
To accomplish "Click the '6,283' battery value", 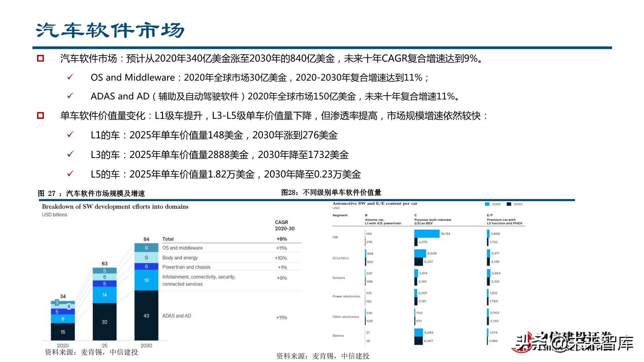I will click(x=429, y=332).
